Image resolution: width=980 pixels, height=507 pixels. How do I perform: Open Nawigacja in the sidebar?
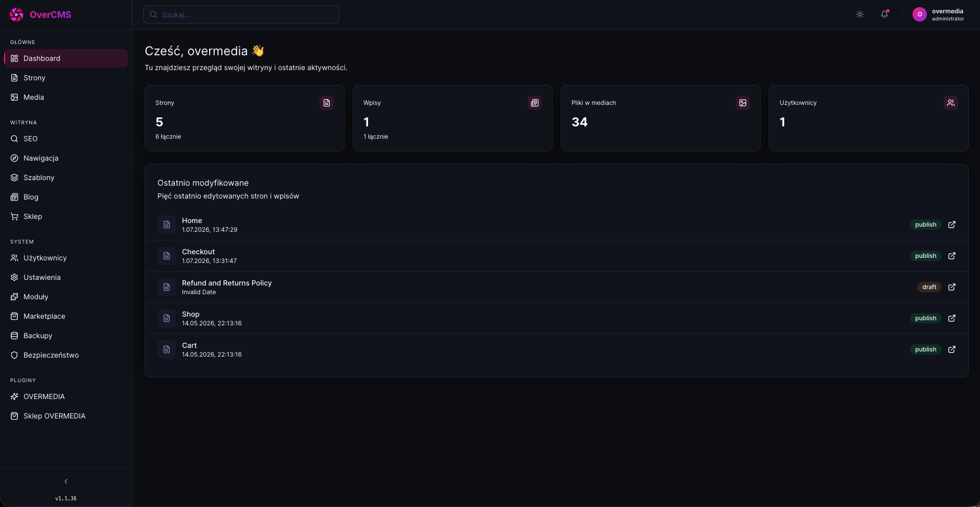coord(66,158)
